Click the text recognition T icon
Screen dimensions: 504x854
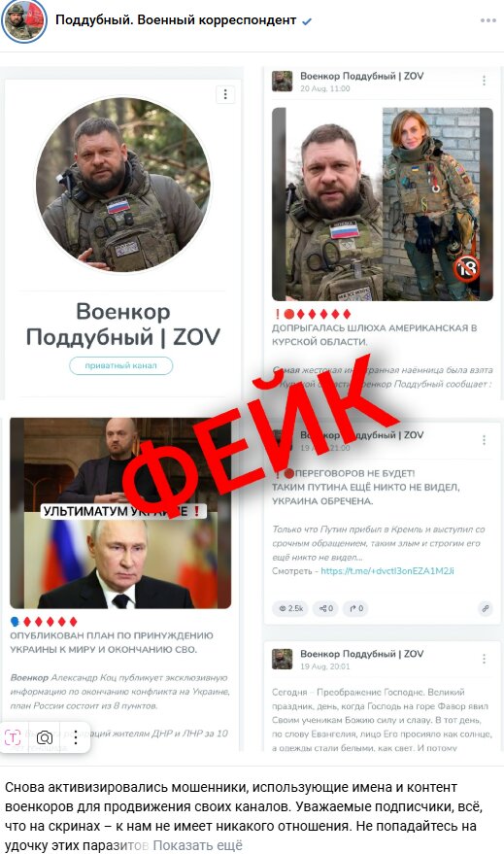click(x=13, y=737)
